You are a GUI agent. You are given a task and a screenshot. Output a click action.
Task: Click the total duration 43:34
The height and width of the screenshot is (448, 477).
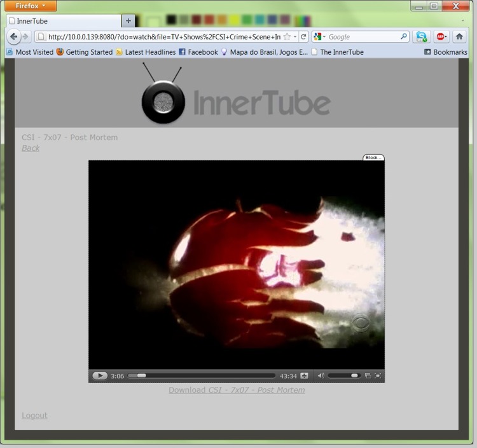(x=287, y=376)
